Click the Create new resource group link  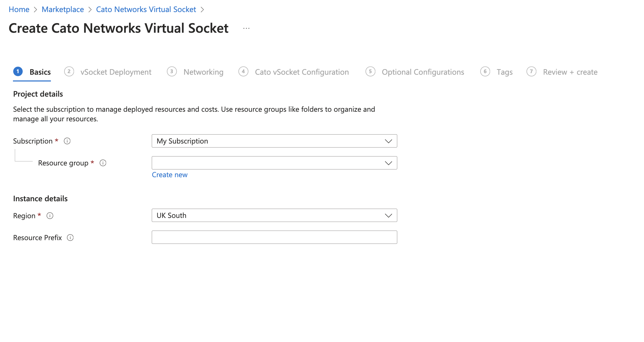[169, 175]
